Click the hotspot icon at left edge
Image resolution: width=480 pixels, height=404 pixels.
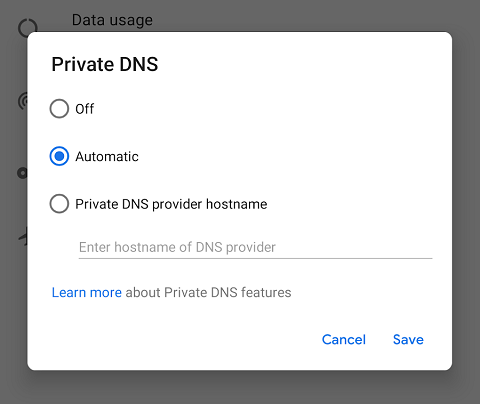[23, 101]
